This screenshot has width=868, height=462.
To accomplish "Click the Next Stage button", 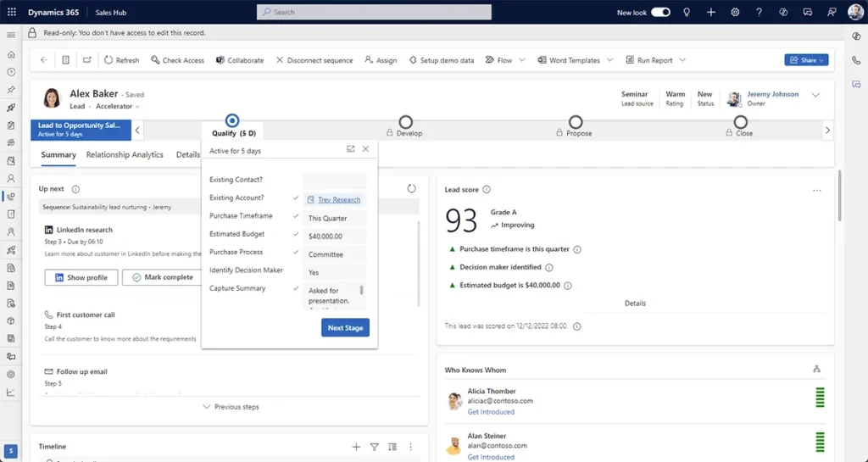I will (346, 327).
